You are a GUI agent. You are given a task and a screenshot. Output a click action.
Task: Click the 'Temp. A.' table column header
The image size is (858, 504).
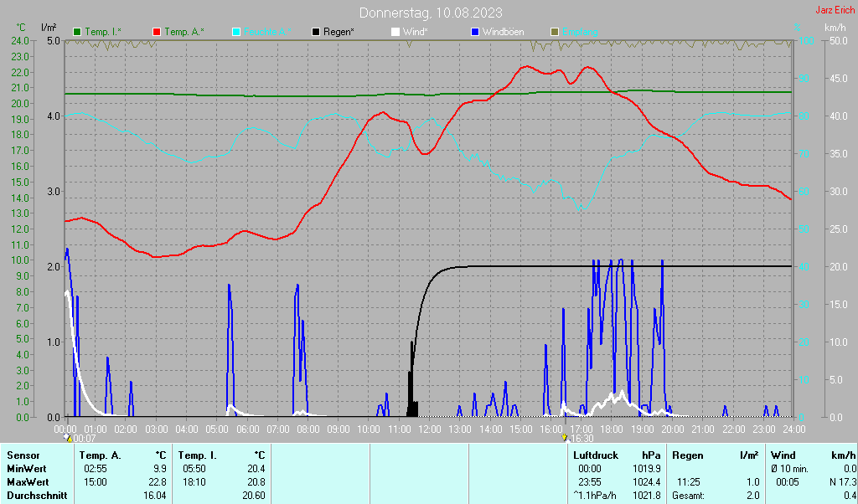[101, 455]
